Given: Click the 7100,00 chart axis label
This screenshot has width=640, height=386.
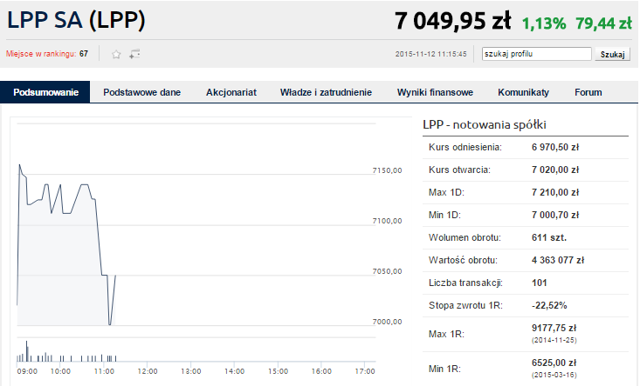Looking at the screenshot, I should click(x=387, y=221).
